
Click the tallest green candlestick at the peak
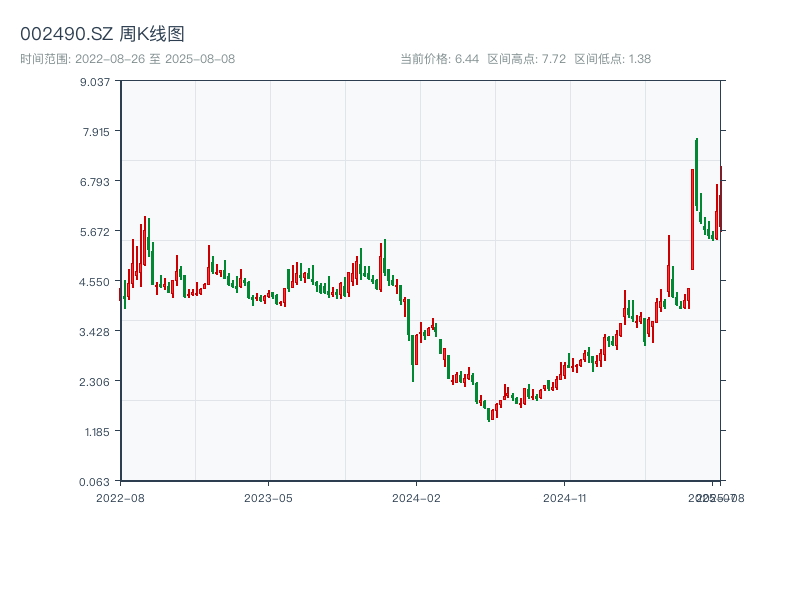pos(696,173)
